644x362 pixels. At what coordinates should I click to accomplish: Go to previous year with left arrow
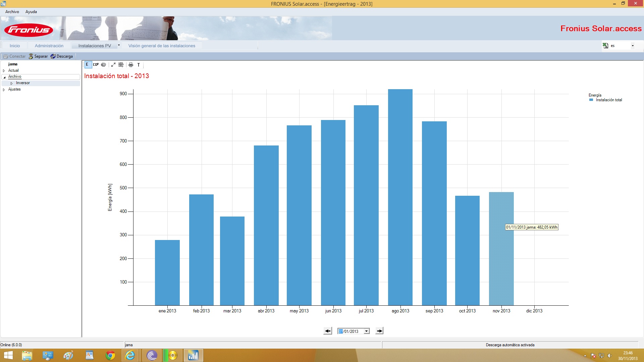coord(328,331)
